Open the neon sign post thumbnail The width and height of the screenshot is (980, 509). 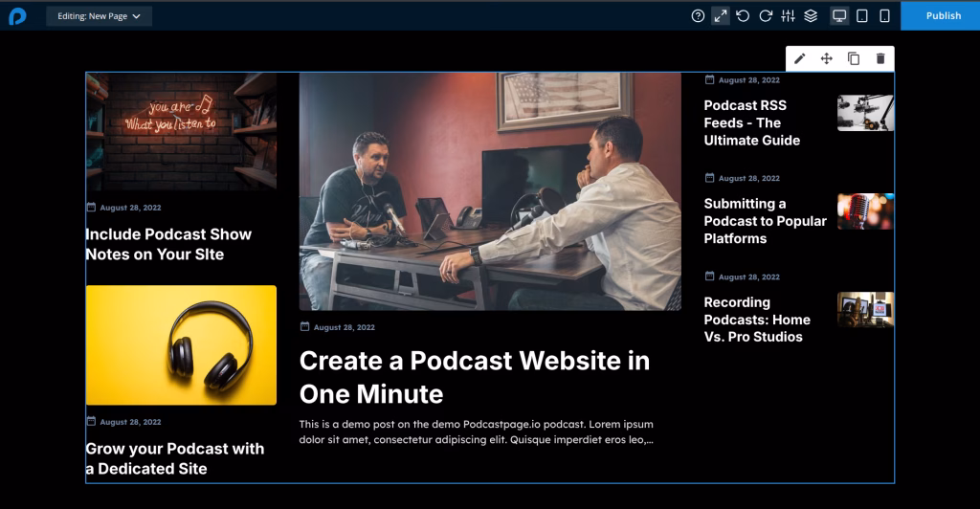tap(181, 132)
